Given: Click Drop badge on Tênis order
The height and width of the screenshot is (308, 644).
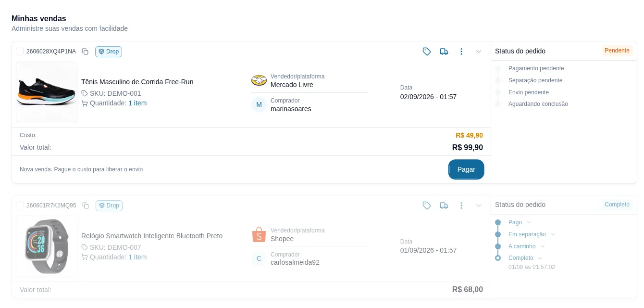Looking at the screenshot, I should pyautogui.click(x=109, y=51).
